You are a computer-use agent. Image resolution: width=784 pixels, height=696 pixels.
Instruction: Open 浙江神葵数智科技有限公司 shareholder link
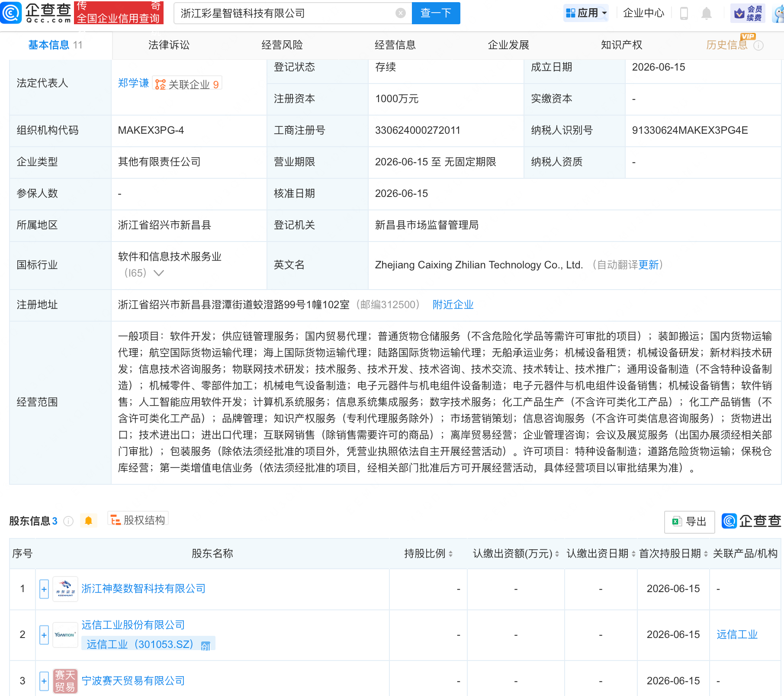(143, 589)
